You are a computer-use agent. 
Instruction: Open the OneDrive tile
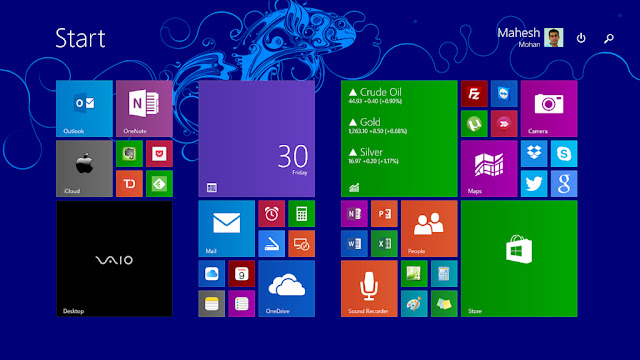click(287, 289)
